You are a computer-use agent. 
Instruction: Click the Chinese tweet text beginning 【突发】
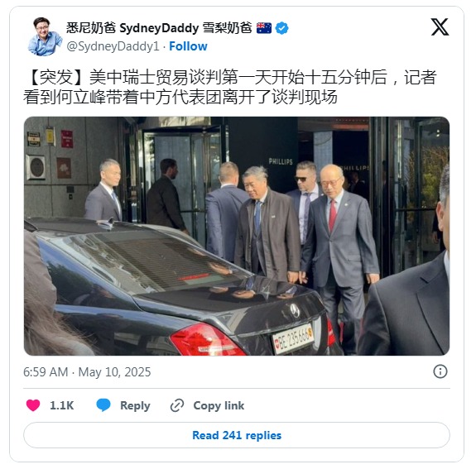coord(230,87)
